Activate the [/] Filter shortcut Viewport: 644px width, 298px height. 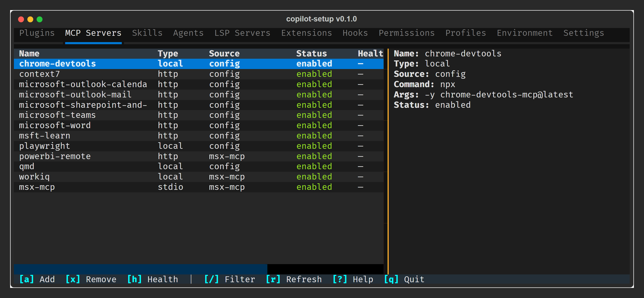(x=229, y=279)
